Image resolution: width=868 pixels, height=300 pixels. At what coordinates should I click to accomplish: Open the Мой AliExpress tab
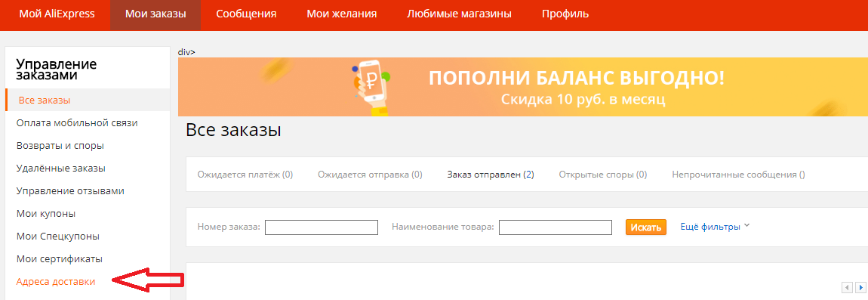pyautogui.click(x=57, y=14)
